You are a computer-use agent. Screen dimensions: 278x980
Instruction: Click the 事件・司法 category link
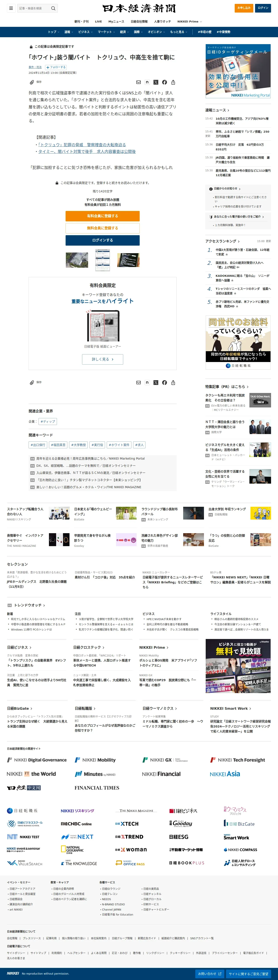(x=35, y=67)
